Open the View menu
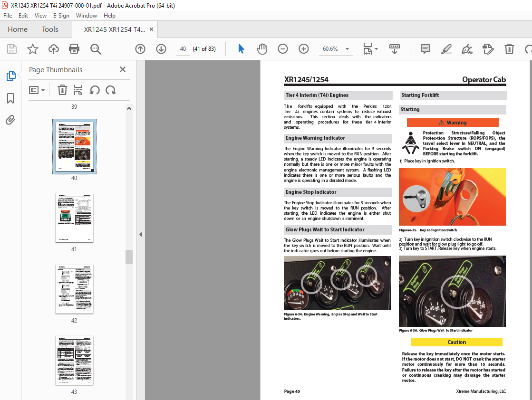532x400 pixels. [x=40, y=16]
